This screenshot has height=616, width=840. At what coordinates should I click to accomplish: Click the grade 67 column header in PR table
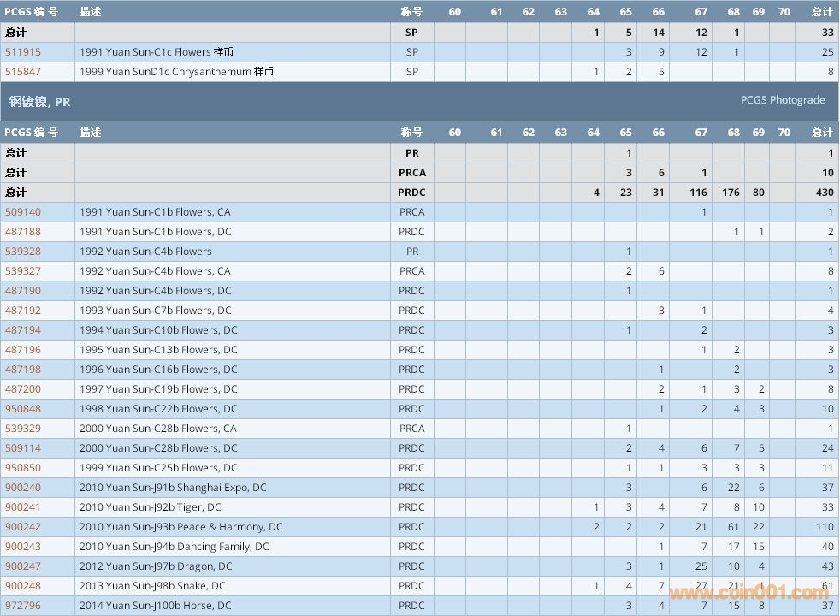[x=701, y=133]
